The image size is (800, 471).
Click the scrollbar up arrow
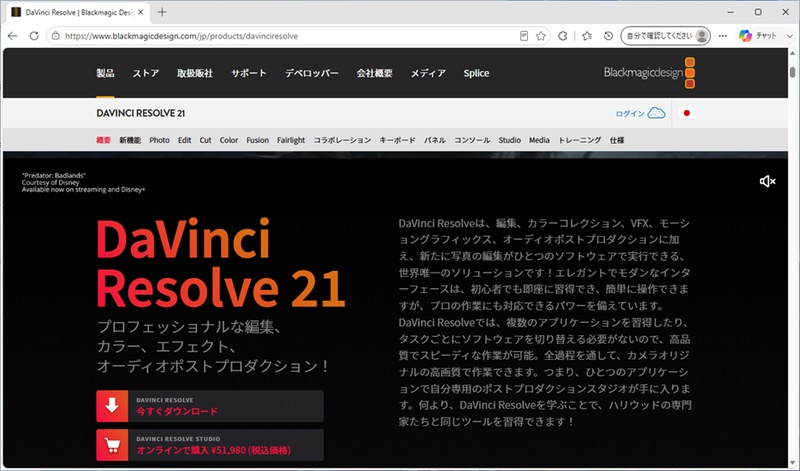[792, 53]
